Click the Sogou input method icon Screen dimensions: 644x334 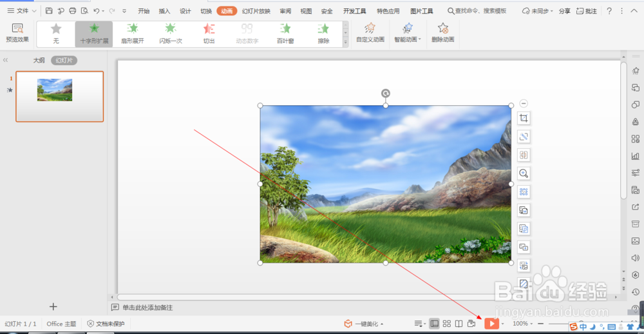573,327
